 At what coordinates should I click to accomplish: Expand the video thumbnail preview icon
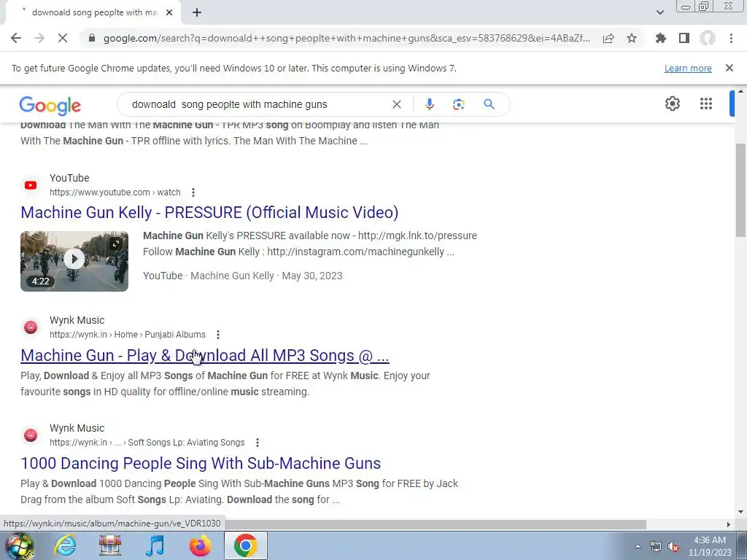tap(116, 244)
